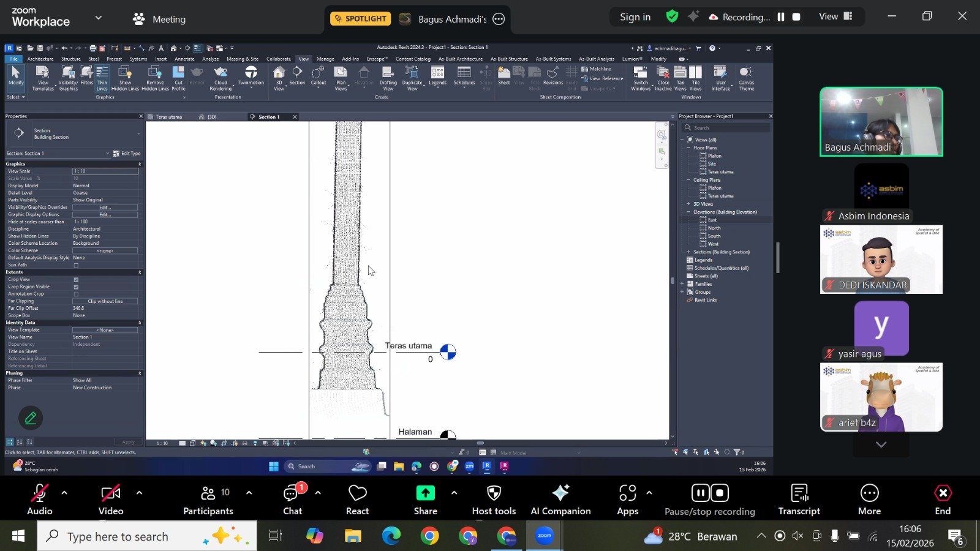980x551 pixels.
Task: Switch to the Annotate ribbon tab
Action: click(x=184, y=59)
